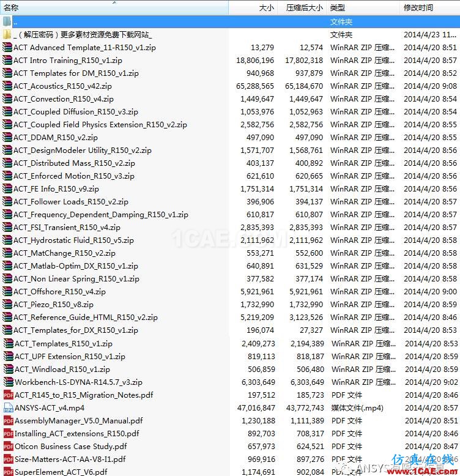Click zip icon of ACT Intro Training_R150_v1.zip
Viewport: 460px width, 476px height.
click(7, 60)
